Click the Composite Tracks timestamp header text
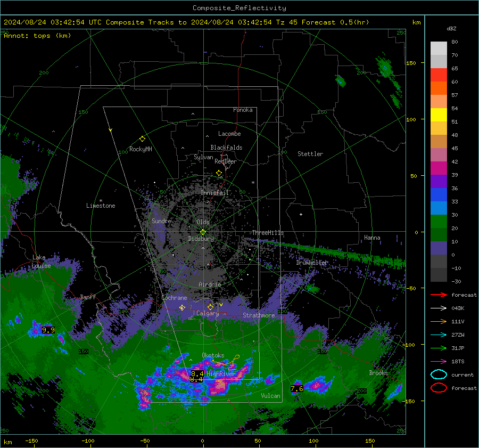This screenshot has height=448, width=479. (x=186, y=22)
